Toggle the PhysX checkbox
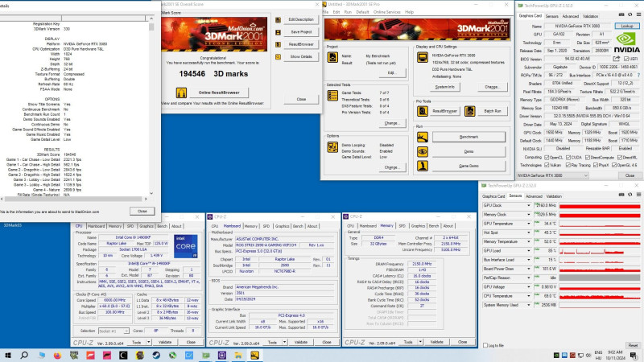 click(596, 165)
